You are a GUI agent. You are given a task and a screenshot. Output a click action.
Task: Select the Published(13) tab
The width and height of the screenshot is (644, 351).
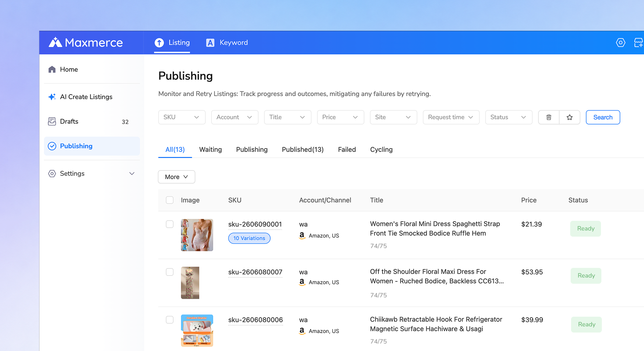click(x=303, y=150)
